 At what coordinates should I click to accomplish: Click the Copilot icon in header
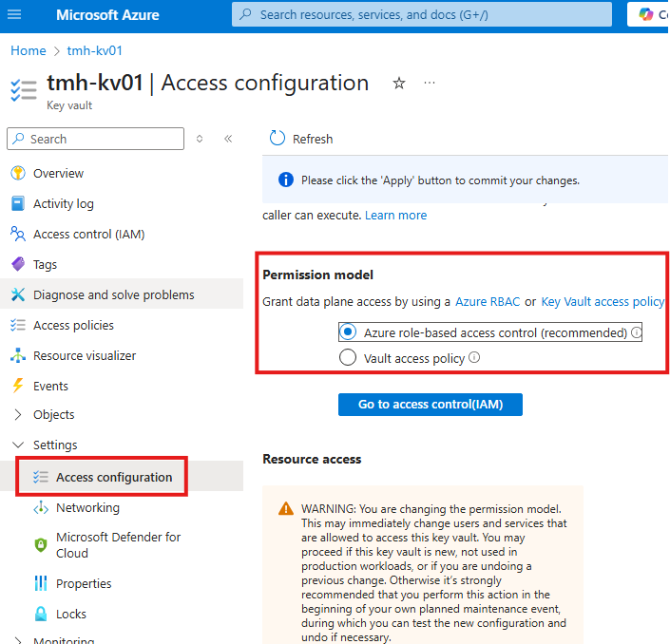pyautogui.click(x=645, y=14)
